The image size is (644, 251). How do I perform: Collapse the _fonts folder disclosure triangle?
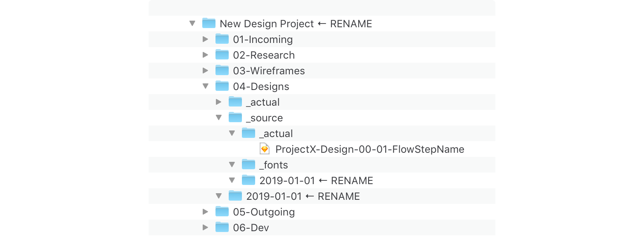[232, 165]
